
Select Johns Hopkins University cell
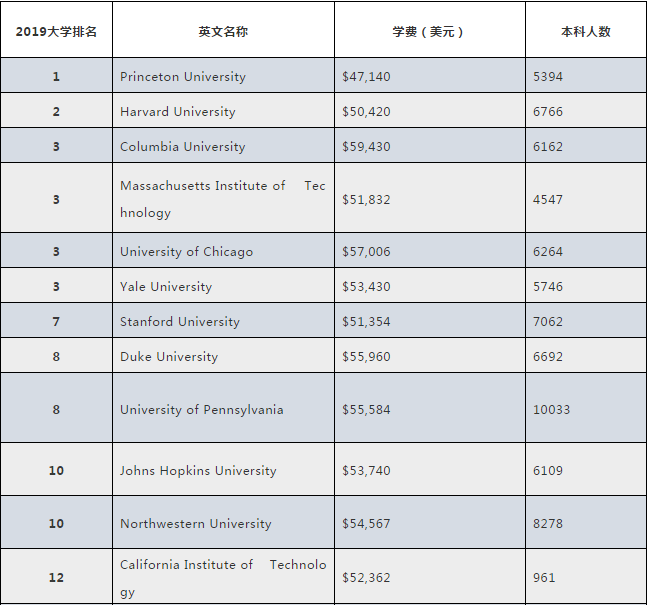pyautogui.click(x=198, y=470)
